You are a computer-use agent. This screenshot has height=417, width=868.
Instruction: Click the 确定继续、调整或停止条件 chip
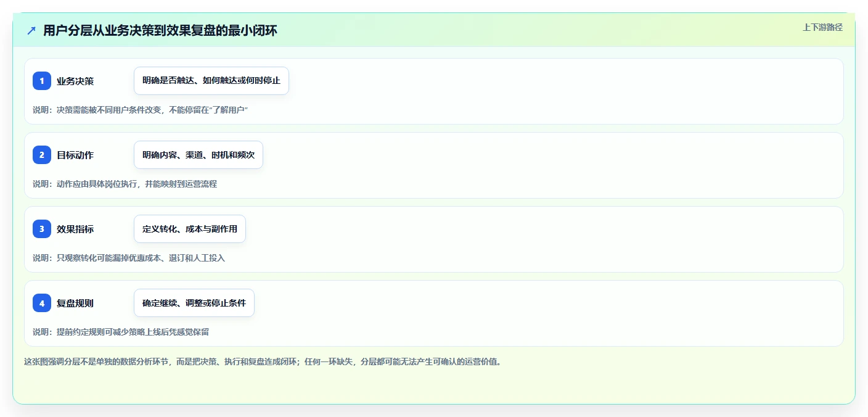194,303
